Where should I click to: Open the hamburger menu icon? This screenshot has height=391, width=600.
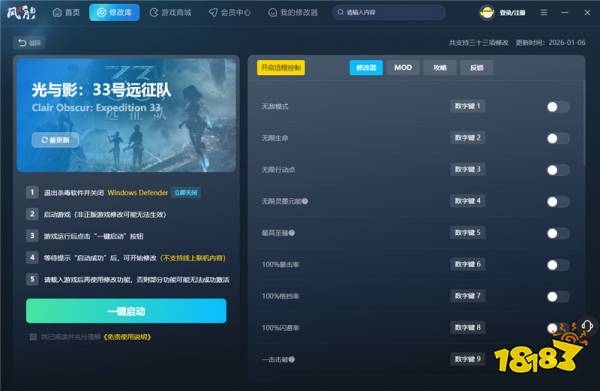coord(544,13)
